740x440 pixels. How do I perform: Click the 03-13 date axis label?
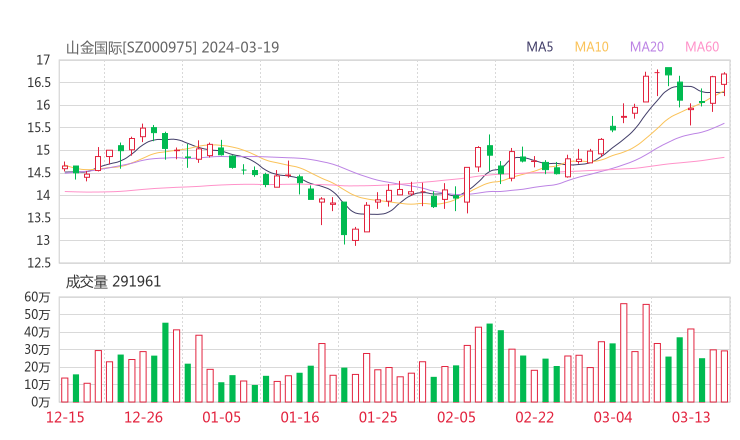pos(691,417)
